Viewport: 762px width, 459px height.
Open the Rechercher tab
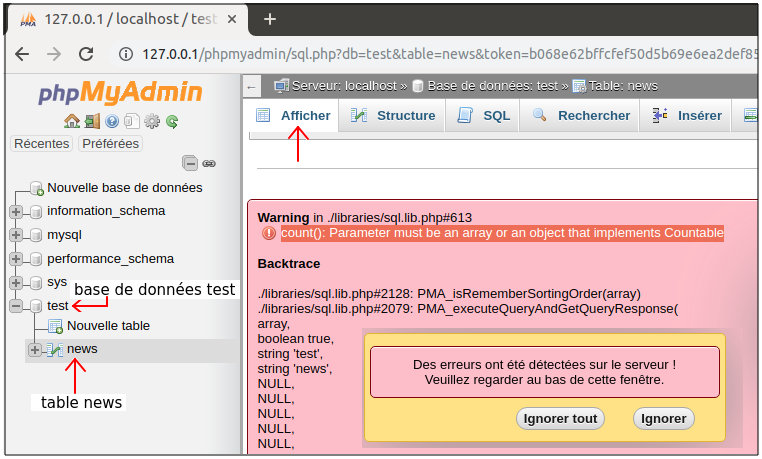pyautogui.click(x=580, y=116)
